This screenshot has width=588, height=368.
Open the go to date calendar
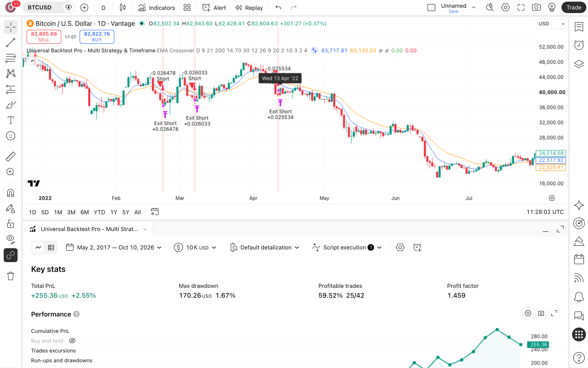tap(155, 212)
